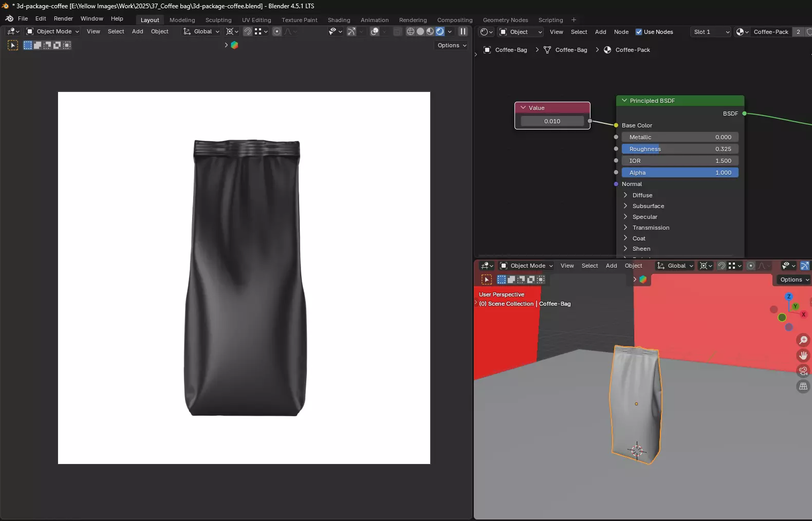Viewport: 812px width, 521px height.
Task: Adjust the Roughness slider on Principled BSDF
Action: (680, 149)
